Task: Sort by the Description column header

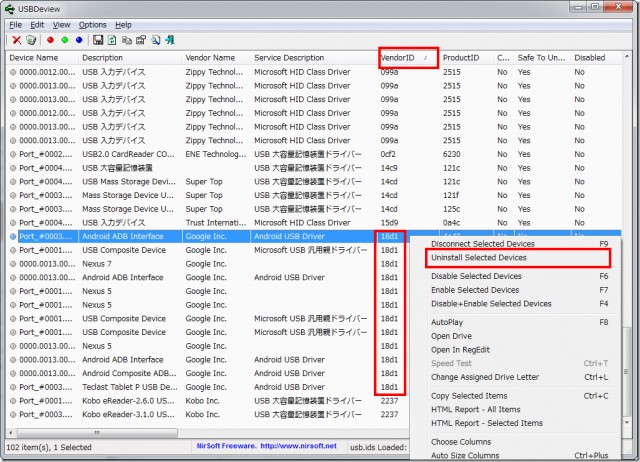Action: pos(130,58)
